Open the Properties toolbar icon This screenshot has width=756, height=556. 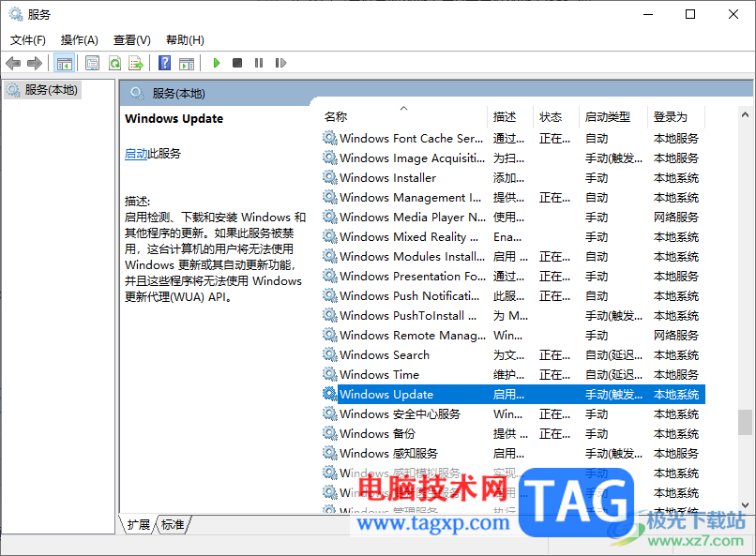tap(92, 63)
